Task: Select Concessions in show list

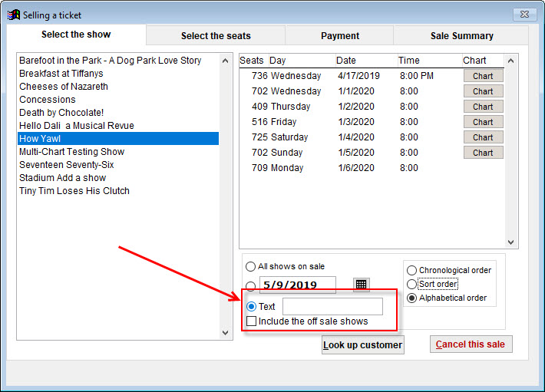Action: tap(118, 100)
